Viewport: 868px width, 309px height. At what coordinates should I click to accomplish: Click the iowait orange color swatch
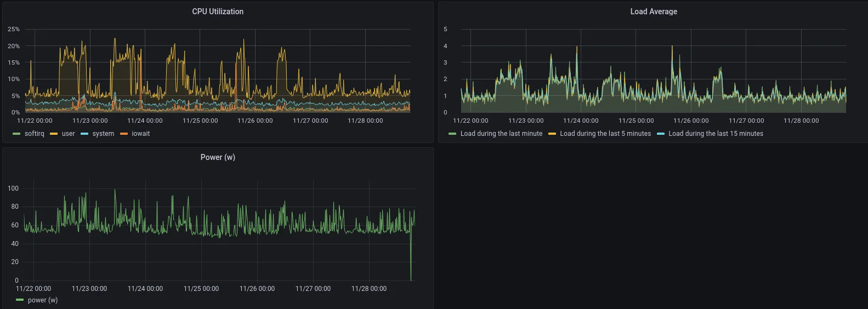[x=124, y=134]
